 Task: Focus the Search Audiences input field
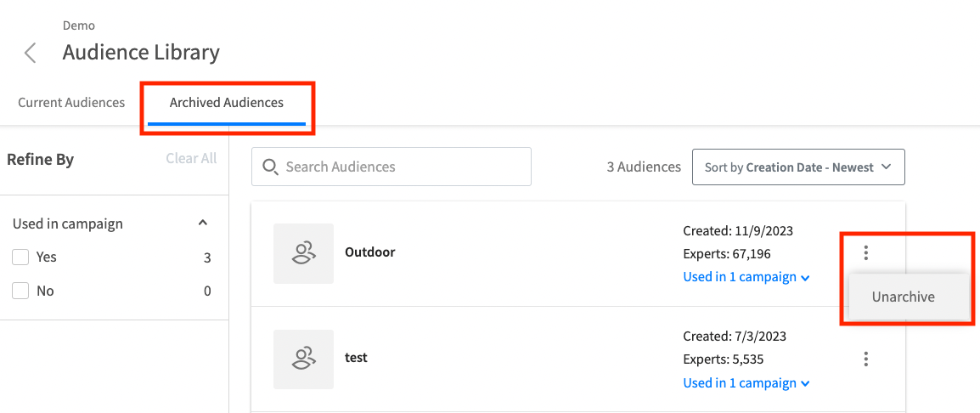391,167
